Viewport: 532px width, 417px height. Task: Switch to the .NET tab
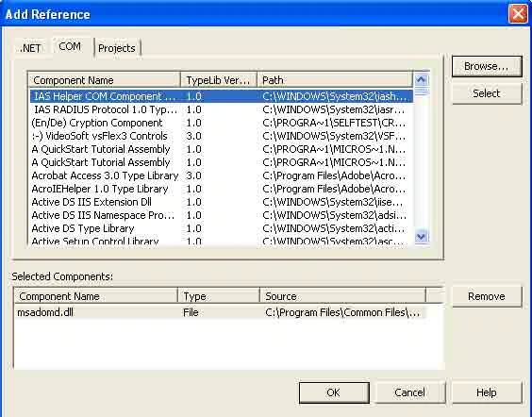(30, 48)
